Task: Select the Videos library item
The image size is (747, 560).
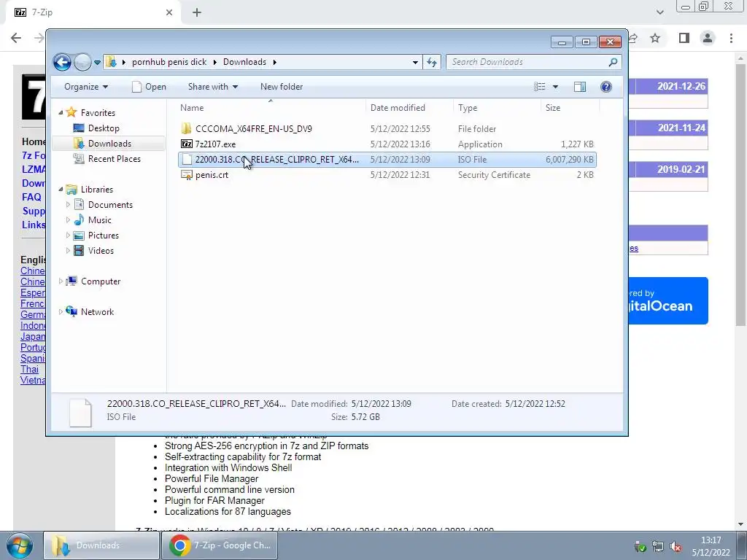Action: 101,251
